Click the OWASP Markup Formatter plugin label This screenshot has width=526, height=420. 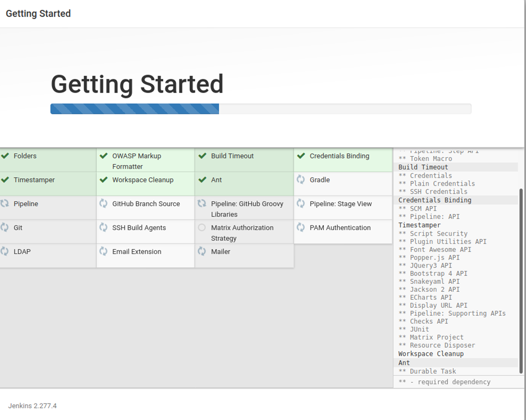[137, 162]
